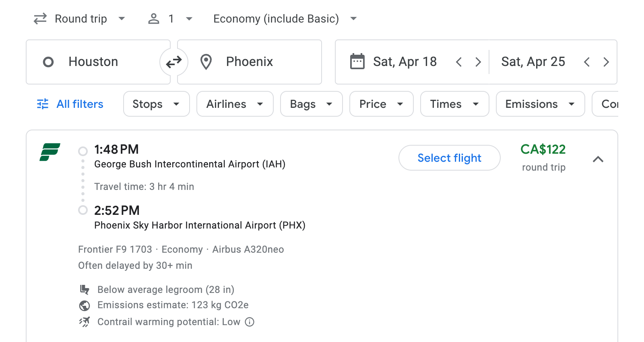The image size is (644, 342).
Task: Open the Emissions filter menu
Action: [x=540, y=104]
